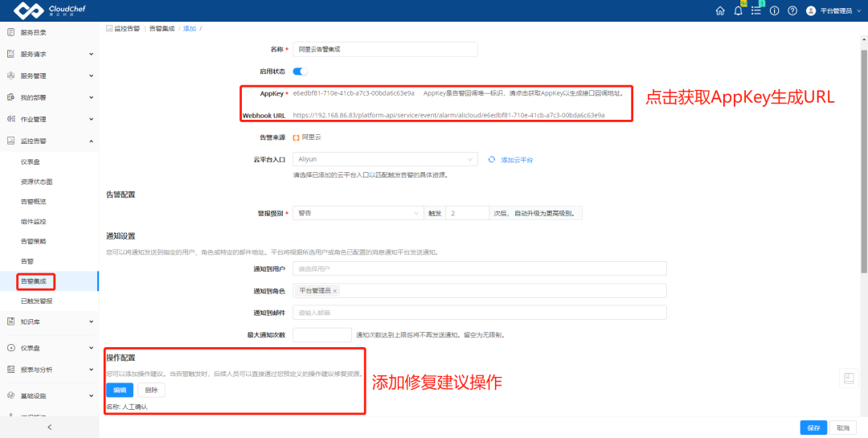Click the Webhook URL text
The height and width of the screenshot is (438, 868).
point(449,115)
